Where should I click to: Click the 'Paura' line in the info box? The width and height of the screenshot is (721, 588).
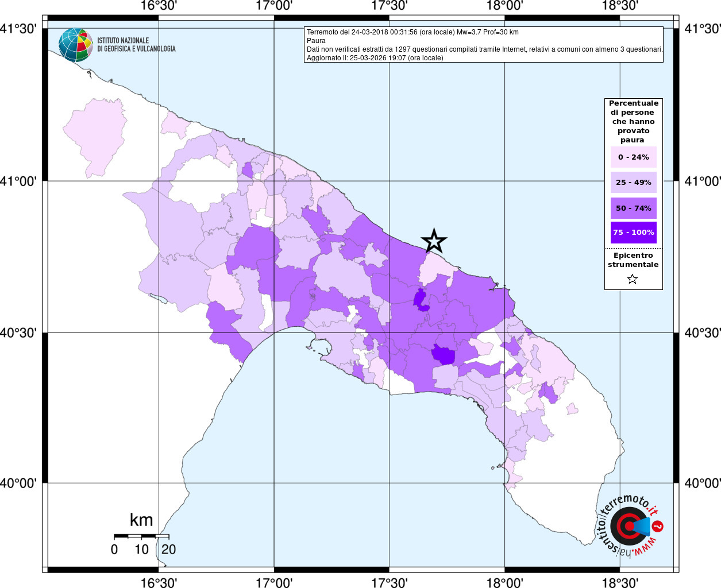316,41
